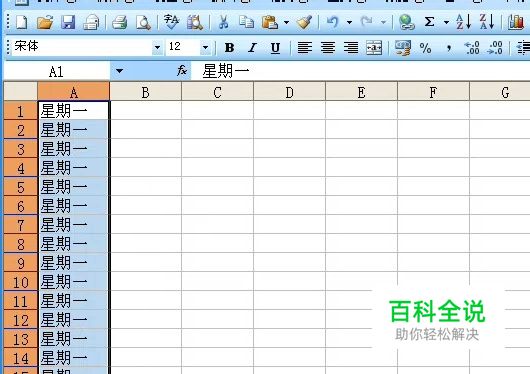530x374 pixels.
Task: Select row 14 header
Action: [x=20, y=357]
